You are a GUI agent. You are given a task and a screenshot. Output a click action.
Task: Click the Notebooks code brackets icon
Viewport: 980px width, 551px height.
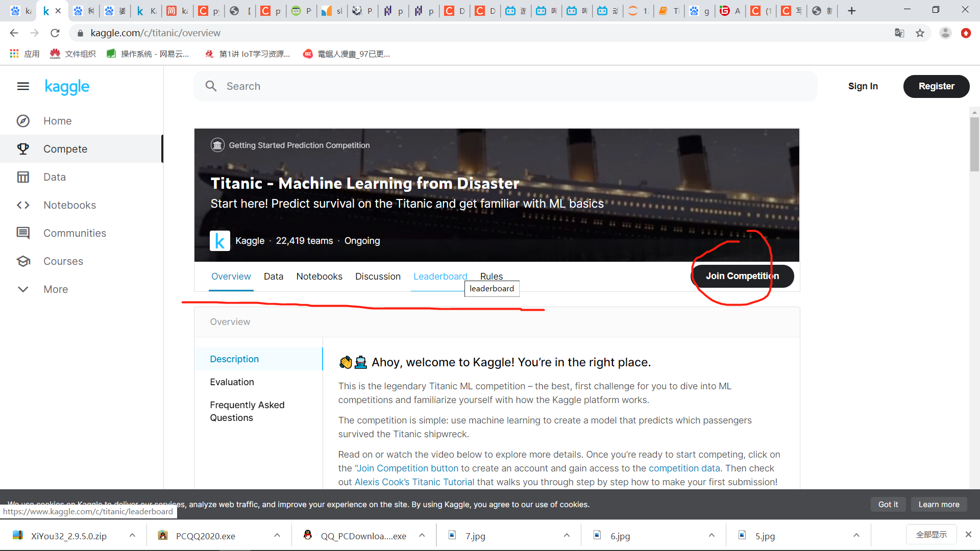pos(23,205)
